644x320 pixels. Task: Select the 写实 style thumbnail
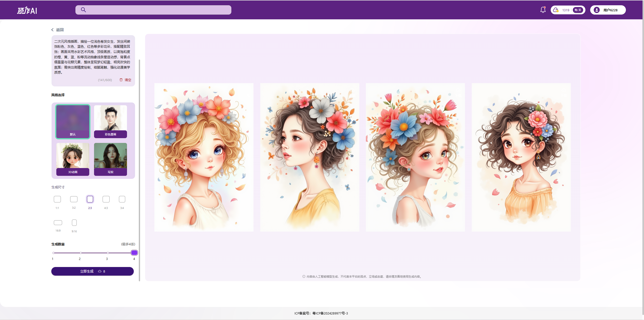(110, 159)
